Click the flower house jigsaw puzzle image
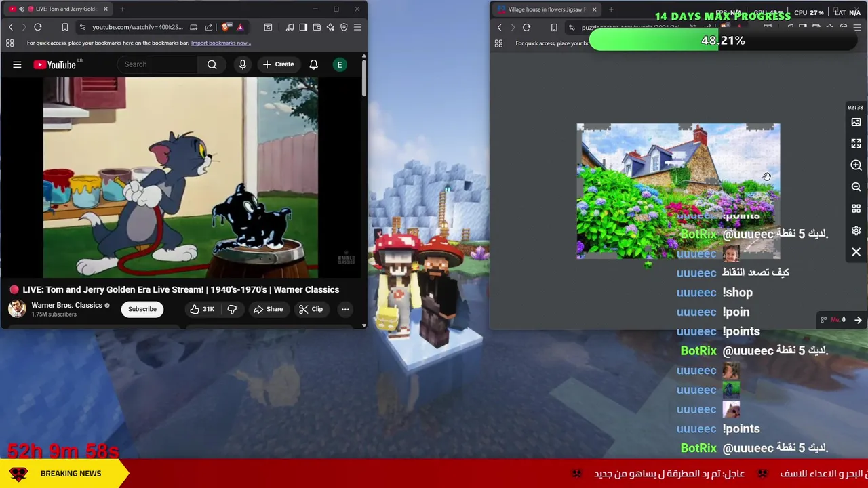The width and height of the screenshot is (868, 488). pos(678,191)
